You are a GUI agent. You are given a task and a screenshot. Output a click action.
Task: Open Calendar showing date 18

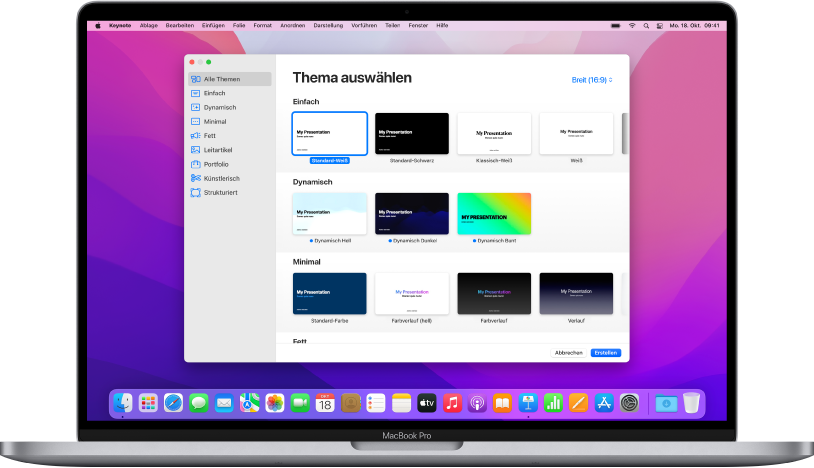325,403
